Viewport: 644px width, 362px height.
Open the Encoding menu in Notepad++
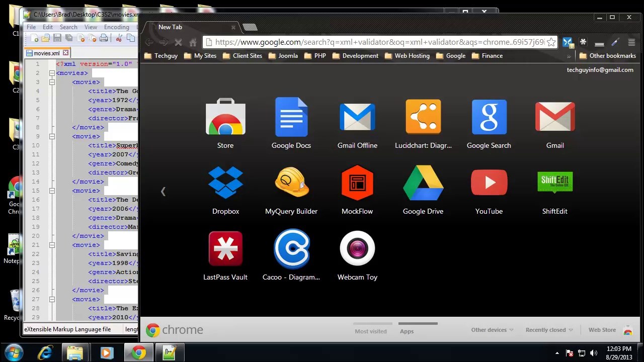(116, 27)
